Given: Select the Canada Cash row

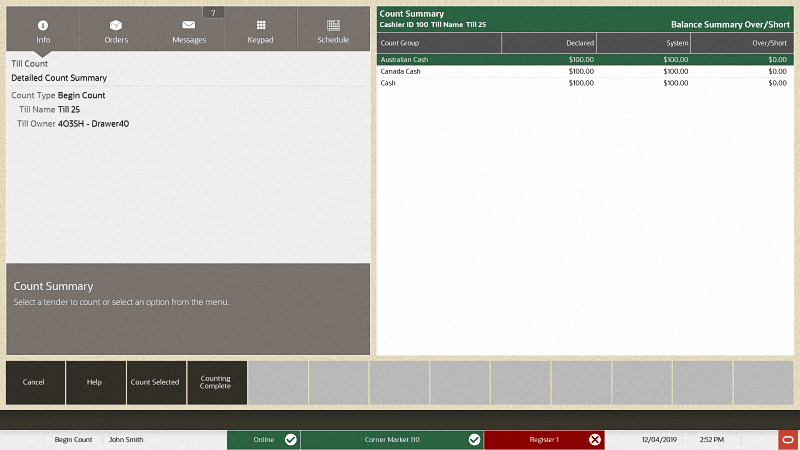Looking at the screenshot, I should (585, 71).
